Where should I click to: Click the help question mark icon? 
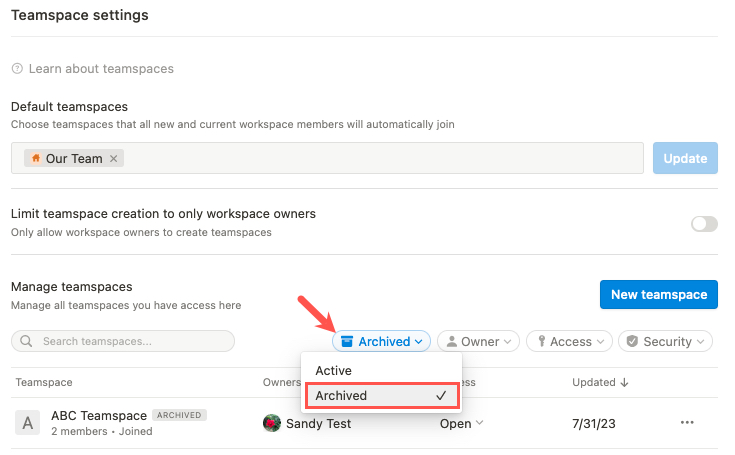pyautogui.click(x=17, y=69)
